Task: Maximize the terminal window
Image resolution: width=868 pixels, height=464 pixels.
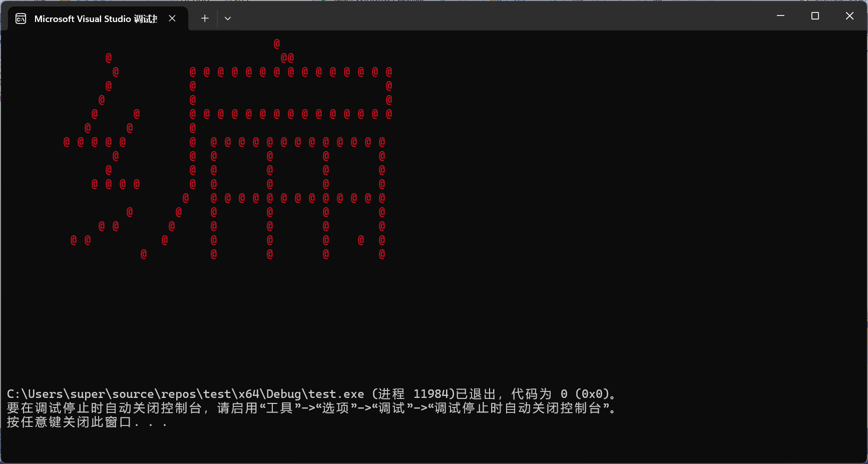Action: [814, 16]
